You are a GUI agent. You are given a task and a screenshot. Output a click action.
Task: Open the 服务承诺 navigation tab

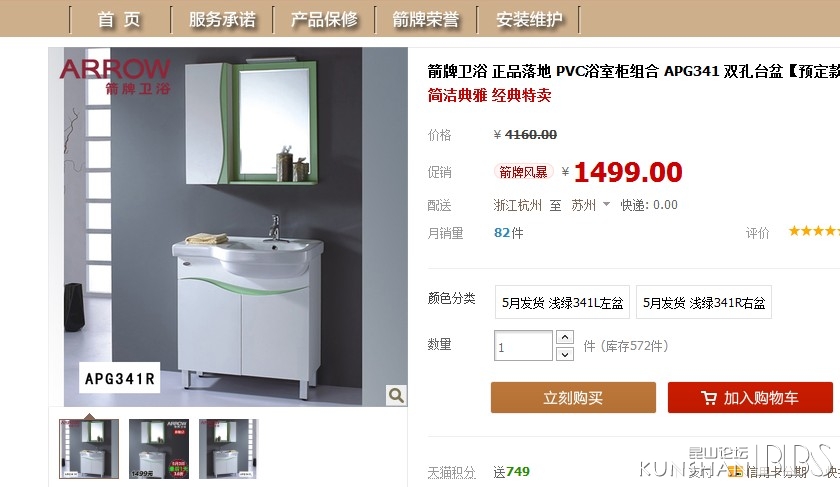point(222,19)
